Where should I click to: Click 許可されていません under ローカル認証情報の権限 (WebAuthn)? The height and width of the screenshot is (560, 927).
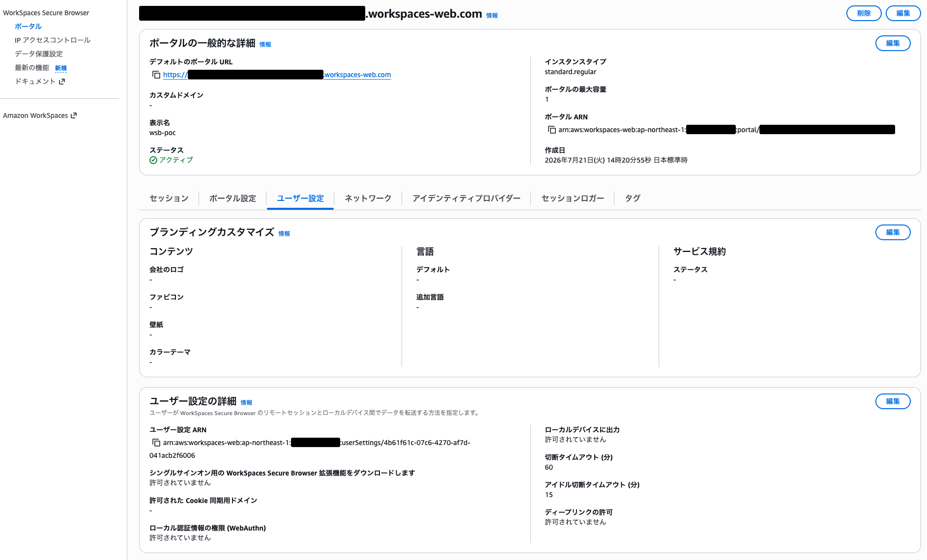(180, 538)
